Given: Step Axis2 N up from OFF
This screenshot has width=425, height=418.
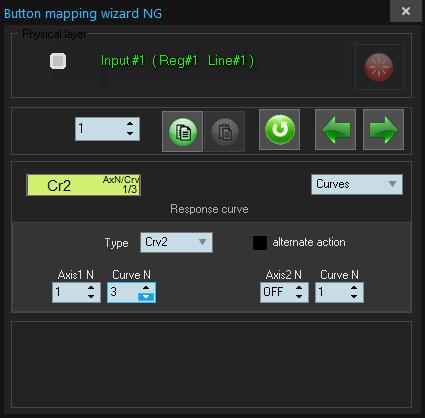Looking at the screenshot, I should [x=299, y=288].
